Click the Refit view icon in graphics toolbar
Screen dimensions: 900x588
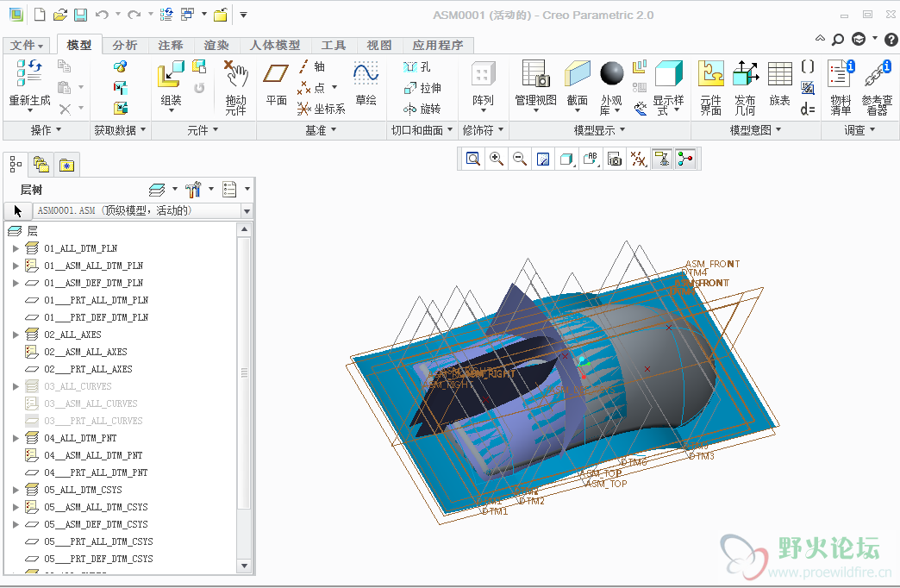473,159
